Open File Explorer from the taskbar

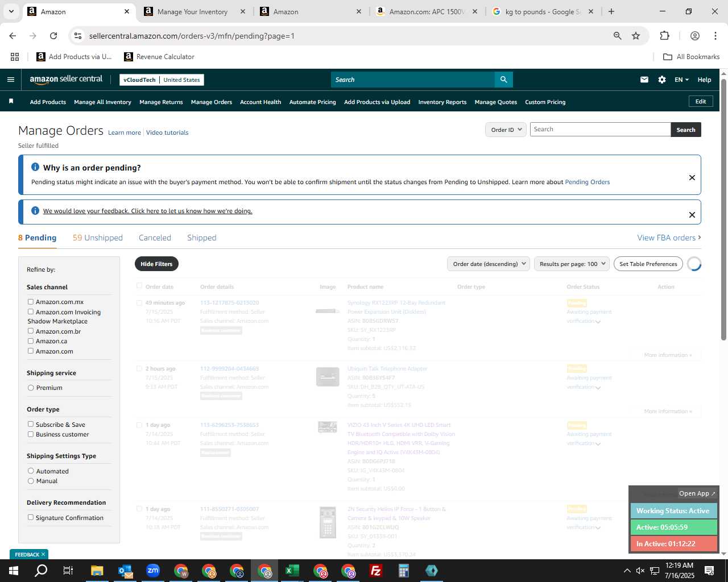[97, 571]
